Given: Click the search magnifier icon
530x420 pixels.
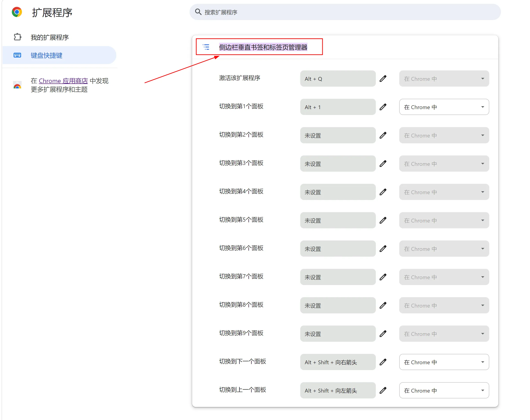Looking at the screenshot, I should pos(198,12).
